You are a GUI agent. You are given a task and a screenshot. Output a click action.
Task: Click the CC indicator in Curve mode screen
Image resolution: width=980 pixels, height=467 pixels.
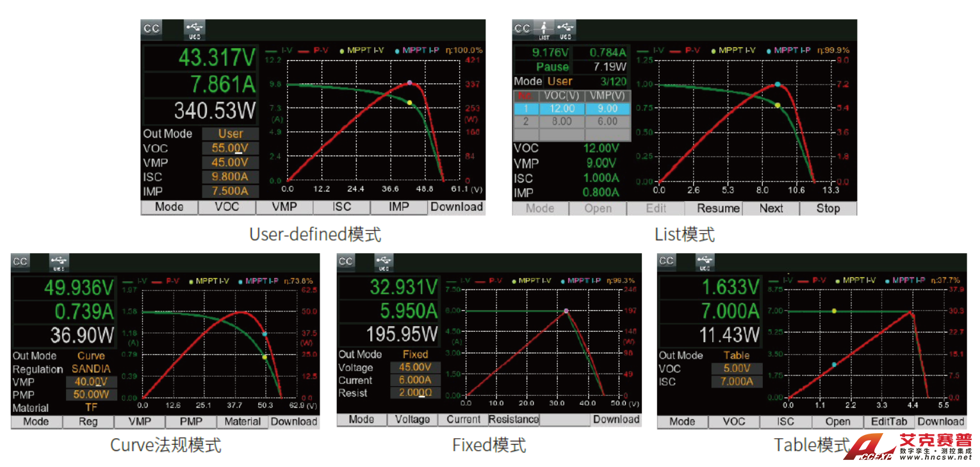click(x=20, y=261)
